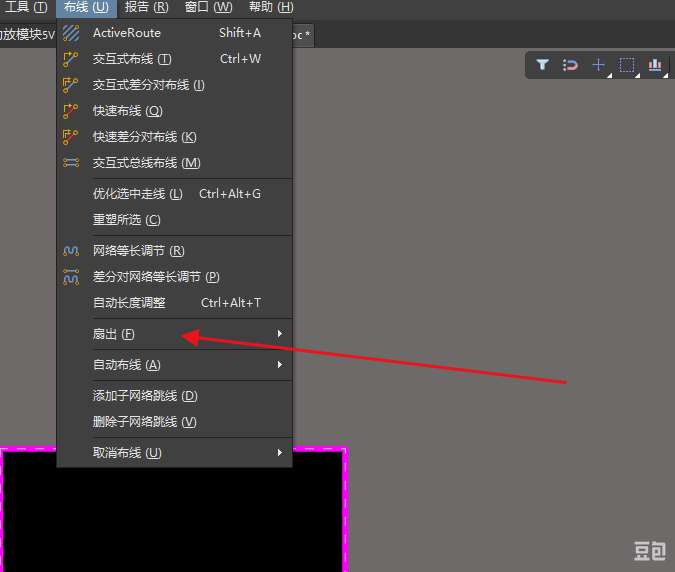Choose 网络等长调节 (R) entry
Image resolution: width=675 pixels, height=572 pixels.
pos(175,251)
